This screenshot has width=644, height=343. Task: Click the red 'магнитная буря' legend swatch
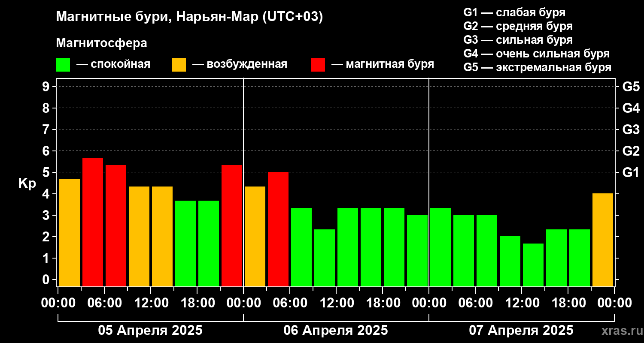point(318,65)
